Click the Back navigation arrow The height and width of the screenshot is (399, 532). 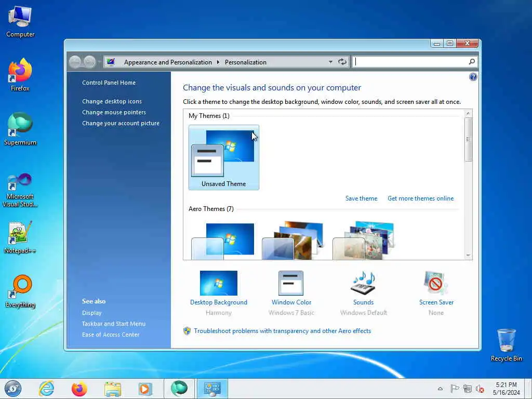75,62
